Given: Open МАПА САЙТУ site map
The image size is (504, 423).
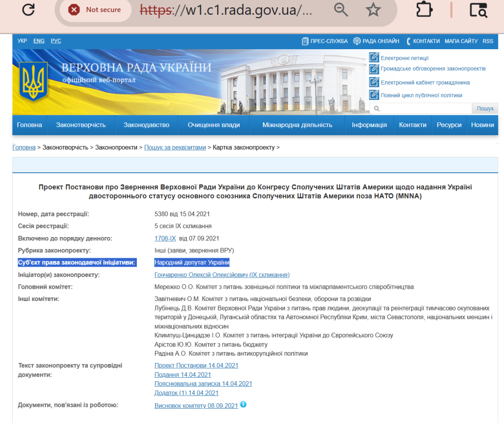Looking at the screenshot, I should 461,41.
